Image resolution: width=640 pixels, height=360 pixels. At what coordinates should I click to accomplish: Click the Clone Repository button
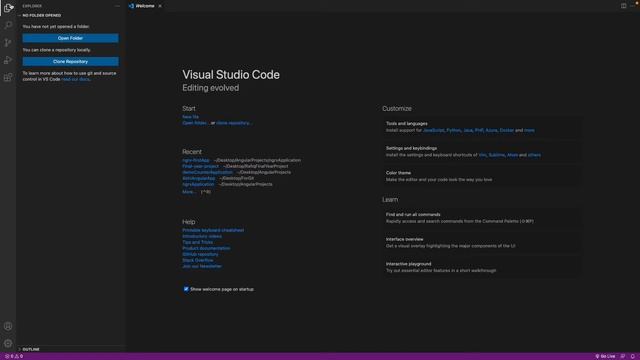point(70,62)
